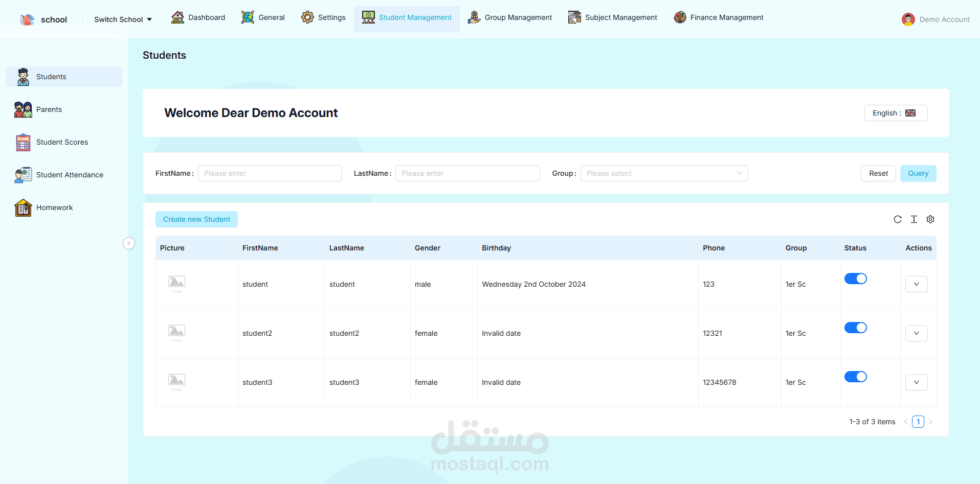Go to Homework in the sidebar

(64, 208)
